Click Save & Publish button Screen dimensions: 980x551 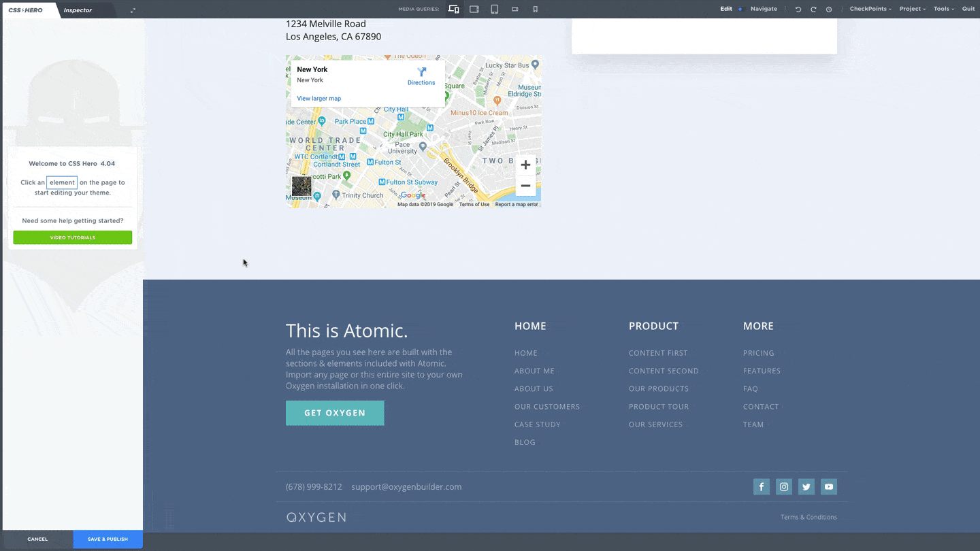tap(108, 539)
